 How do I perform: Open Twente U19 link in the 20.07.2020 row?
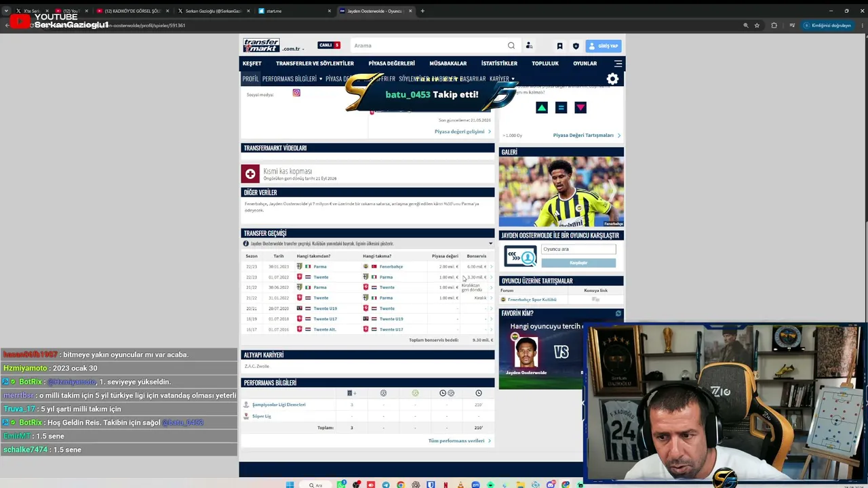(x=325, y=308)
